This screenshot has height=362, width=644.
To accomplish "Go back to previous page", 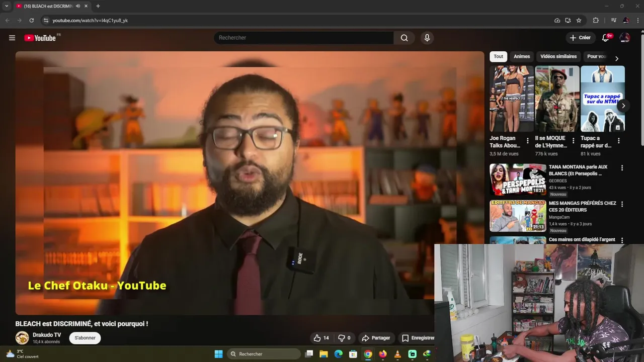I will (7, 21).
